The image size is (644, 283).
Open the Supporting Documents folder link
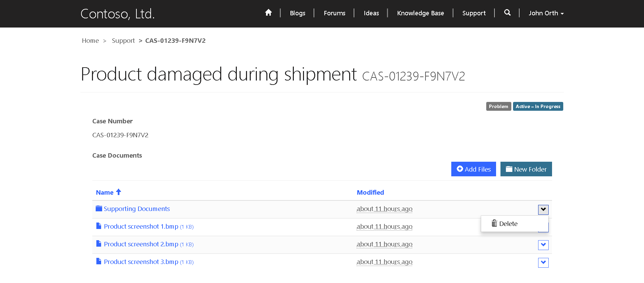tap(137, 209)
